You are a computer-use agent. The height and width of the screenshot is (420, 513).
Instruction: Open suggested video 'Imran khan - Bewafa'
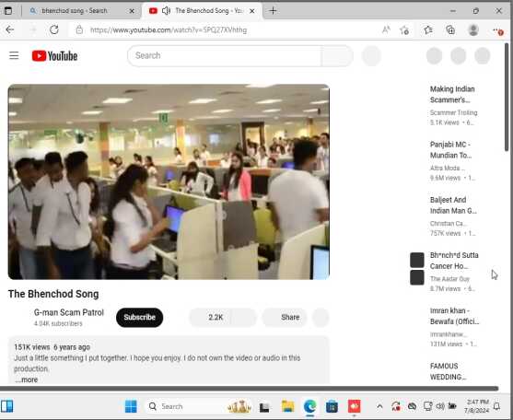(x=454, y=316)
